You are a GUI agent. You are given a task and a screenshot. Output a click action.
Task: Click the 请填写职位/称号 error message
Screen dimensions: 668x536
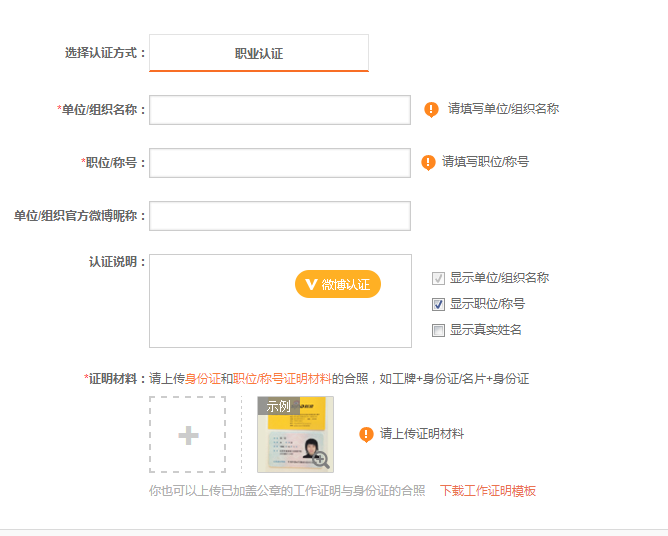[485, 161]
